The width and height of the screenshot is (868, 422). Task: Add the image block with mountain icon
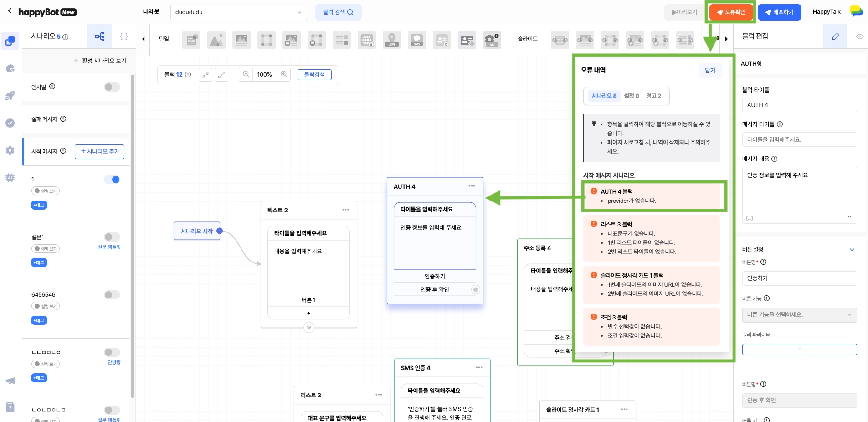216,40
